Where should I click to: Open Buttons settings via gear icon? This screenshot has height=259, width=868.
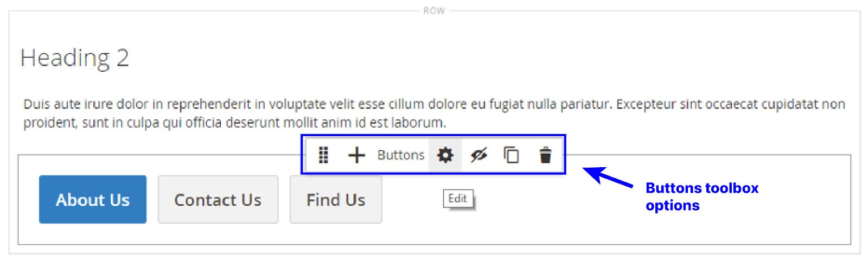(445, 155)
